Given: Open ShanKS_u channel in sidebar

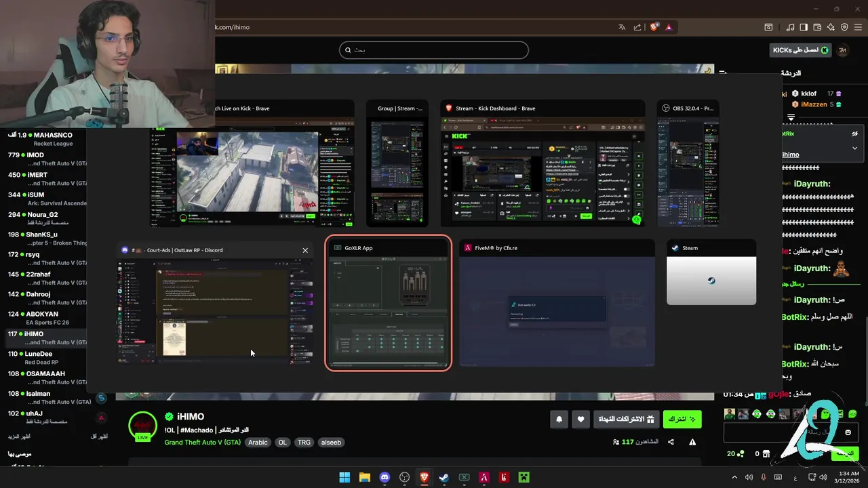Looking at the screenshot, I should point(43,239).
